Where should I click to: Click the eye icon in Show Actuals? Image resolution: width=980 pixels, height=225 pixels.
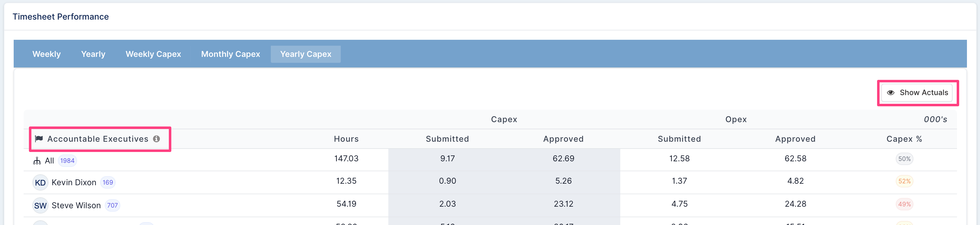point(890,92)
